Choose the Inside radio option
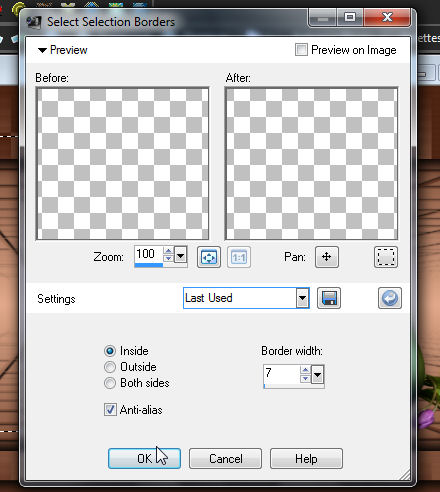This screenshot has height=492, width=440. [110, 351]
